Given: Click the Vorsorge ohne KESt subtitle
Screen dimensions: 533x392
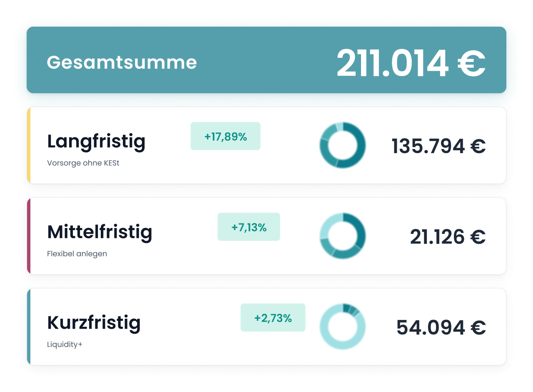Looking at the screenshot, I should point(83,163).
